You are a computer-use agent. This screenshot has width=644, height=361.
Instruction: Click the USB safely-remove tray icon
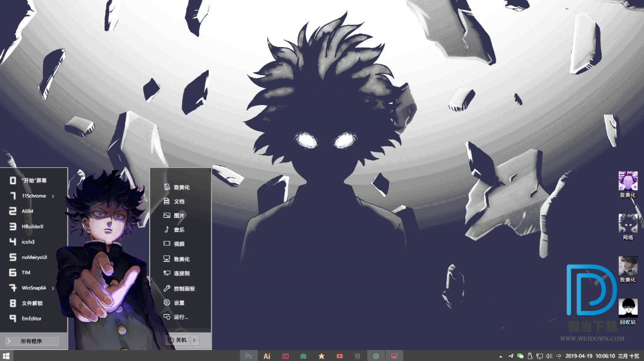(x=530, y=356)
